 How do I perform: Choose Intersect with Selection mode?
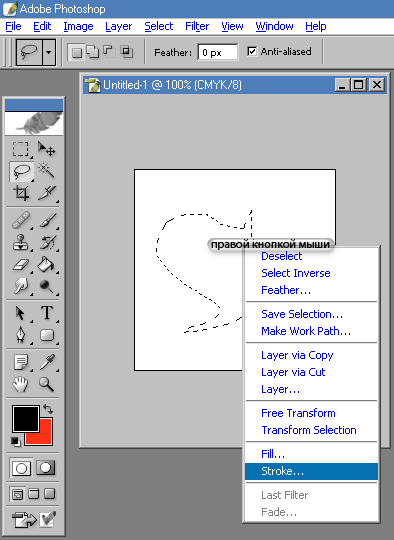coord(126,52)
